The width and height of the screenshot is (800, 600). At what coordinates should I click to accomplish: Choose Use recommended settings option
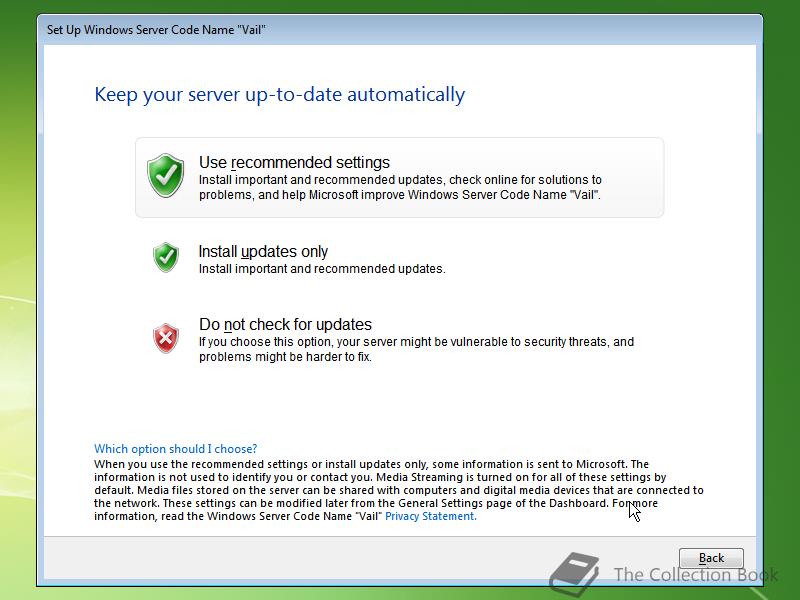point(399,178)
